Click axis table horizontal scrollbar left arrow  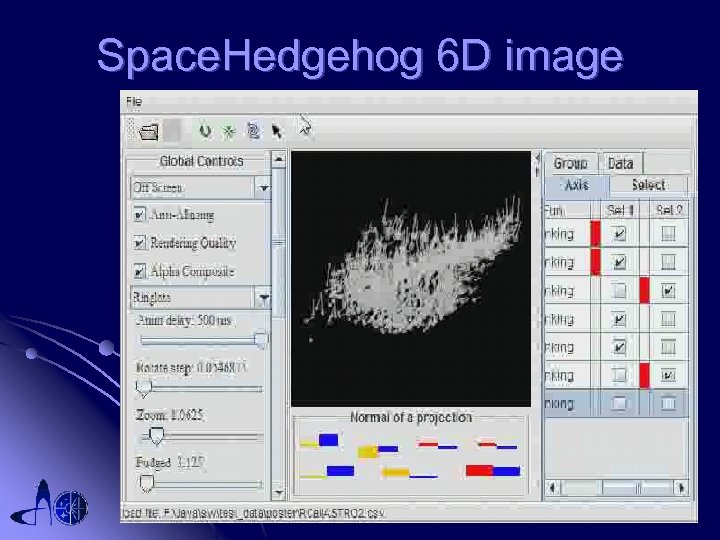click(553, 487)
